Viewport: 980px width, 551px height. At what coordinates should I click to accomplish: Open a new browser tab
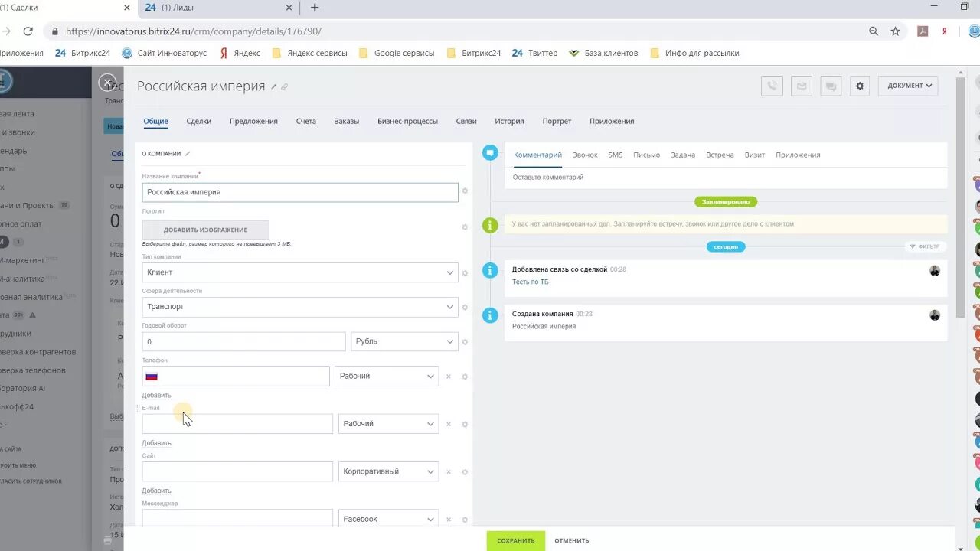pyautogui.click(x=315, y=8)
